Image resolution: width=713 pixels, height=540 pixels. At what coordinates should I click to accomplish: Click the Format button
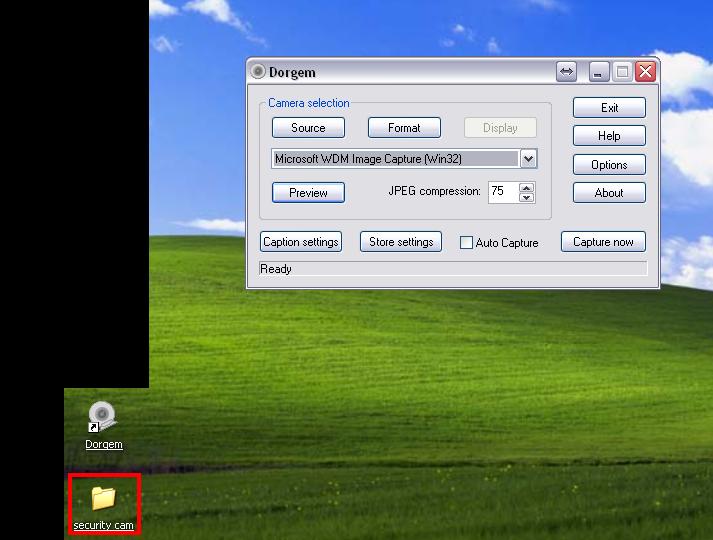404,128
